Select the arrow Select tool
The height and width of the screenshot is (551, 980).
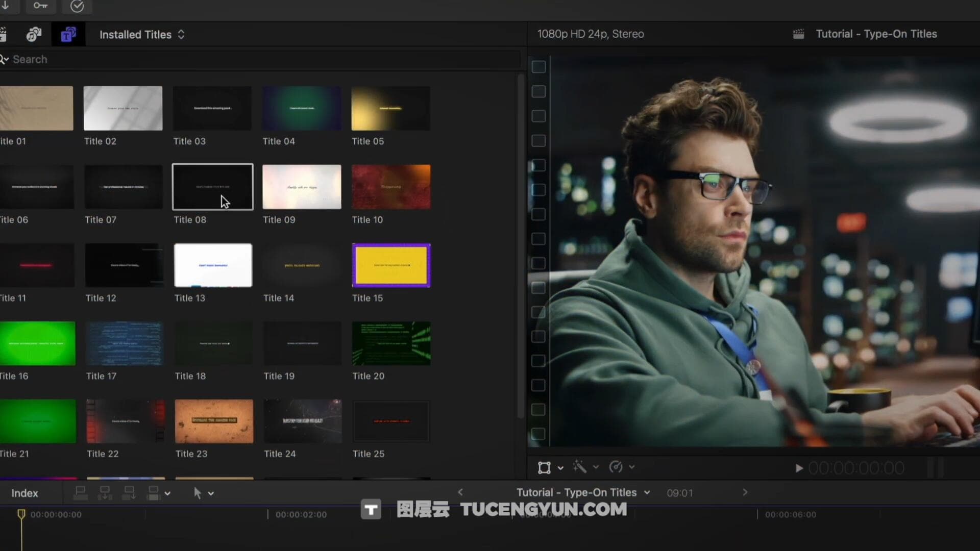click(x=198, y=493)
